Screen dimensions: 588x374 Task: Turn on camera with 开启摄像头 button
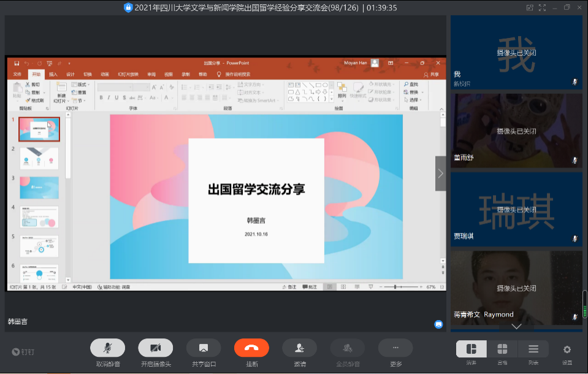[155, 348]
